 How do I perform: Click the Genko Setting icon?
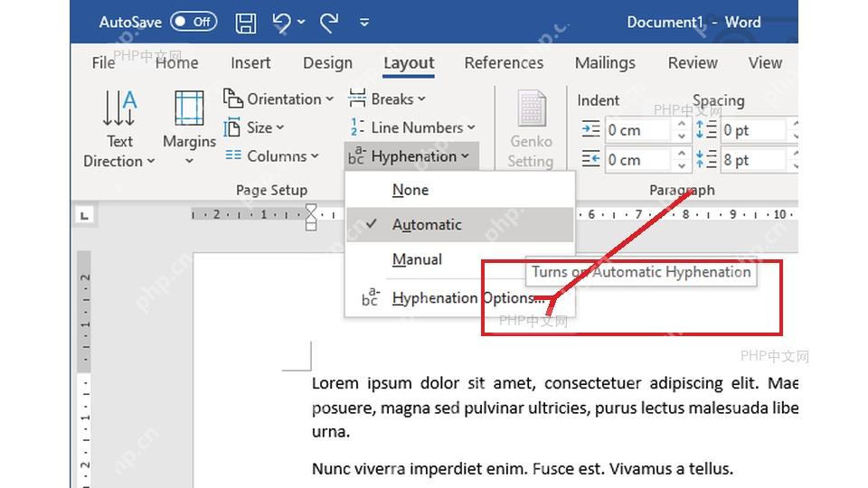pyautogui.click(x=532, y=108)
